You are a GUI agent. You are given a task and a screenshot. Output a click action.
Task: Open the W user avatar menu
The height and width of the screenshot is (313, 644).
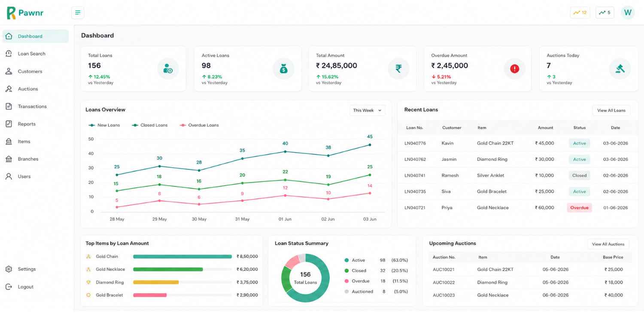click(x=628, y=12)
